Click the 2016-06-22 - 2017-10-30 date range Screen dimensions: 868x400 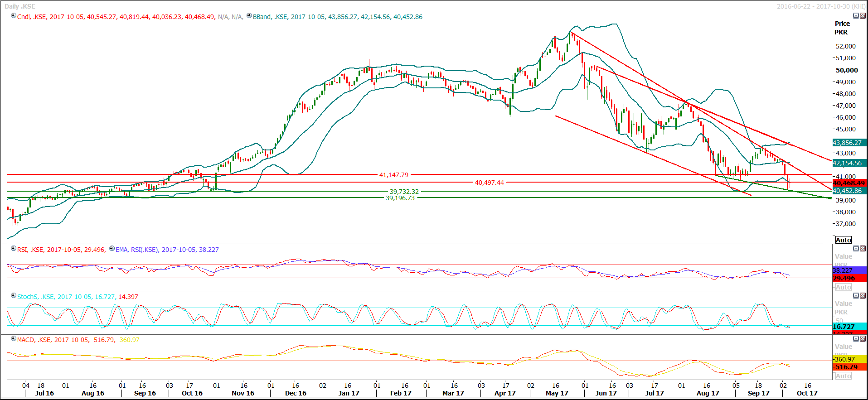tap(821, 6)
